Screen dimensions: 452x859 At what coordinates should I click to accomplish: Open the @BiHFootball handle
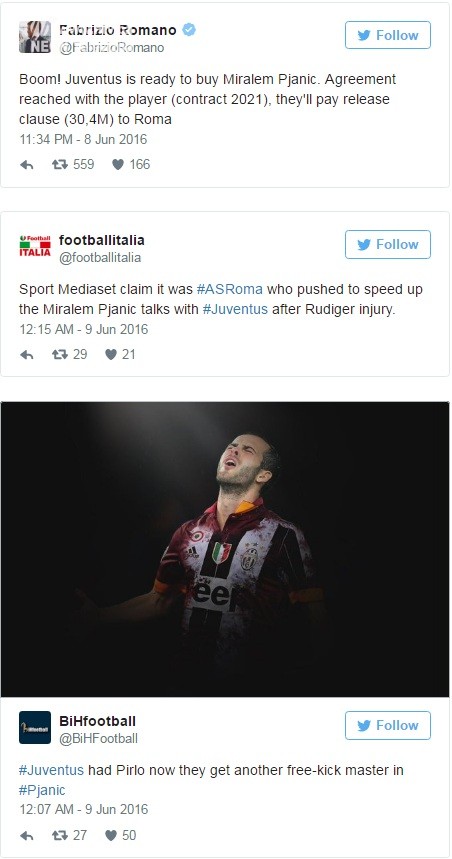[x=99, y=739]
